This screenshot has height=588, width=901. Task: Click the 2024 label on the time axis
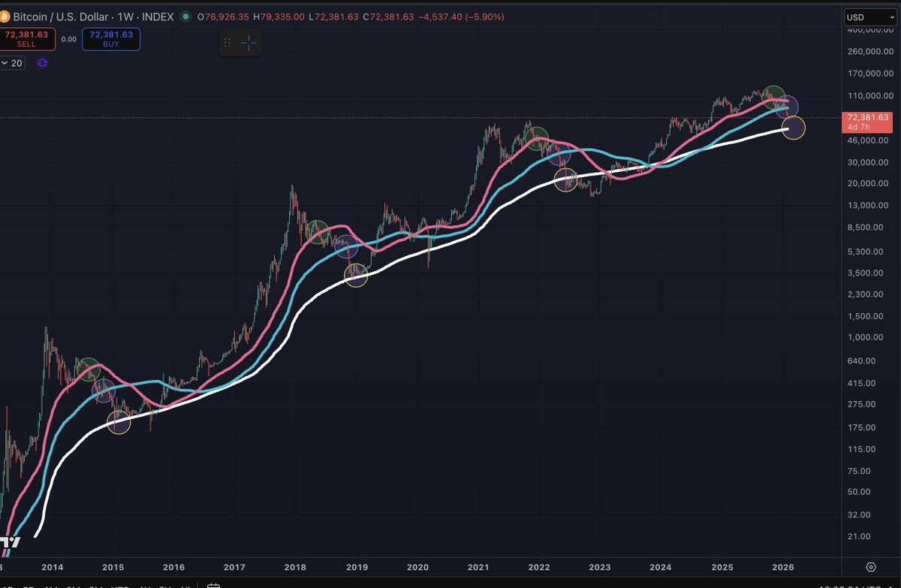(661, 568)
